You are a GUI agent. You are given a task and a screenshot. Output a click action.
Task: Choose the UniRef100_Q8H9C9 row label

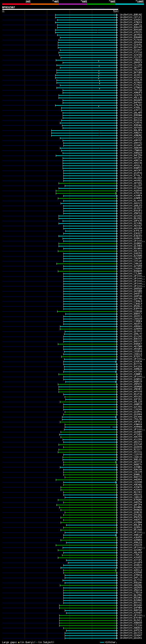[x=131, y=63]
